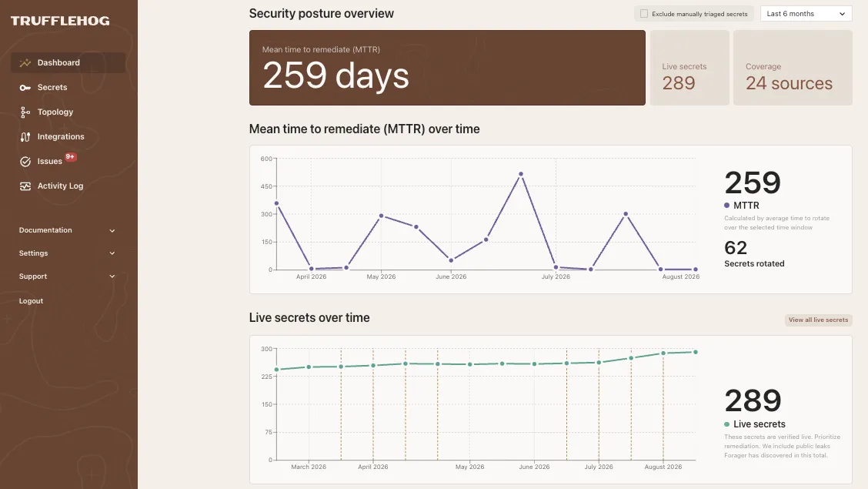This screenshot has width=868, height=489.
Task: Click the Topology branch icon
Action: [x=25, y=112]
